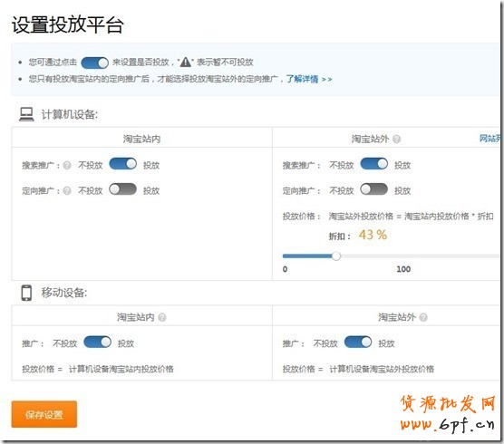504x444 pixels.
Task: Click the mobile phone icon beside 移动设备
Action: pyautogui.click(x=26, y=293)
